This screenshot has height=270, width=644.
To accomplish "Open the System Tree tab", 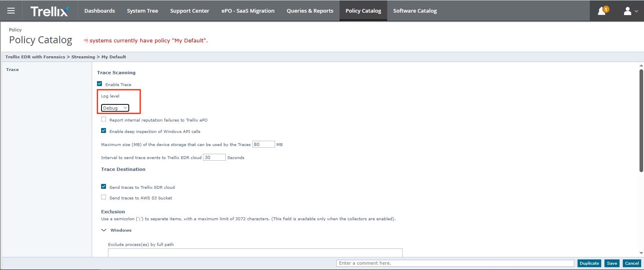I will (142, 11).
